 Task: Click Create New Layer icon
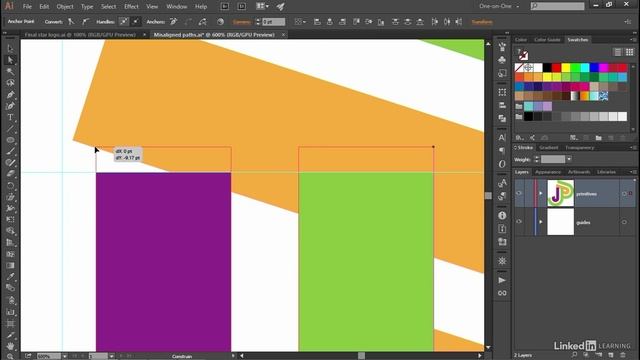tap(611, 356)
